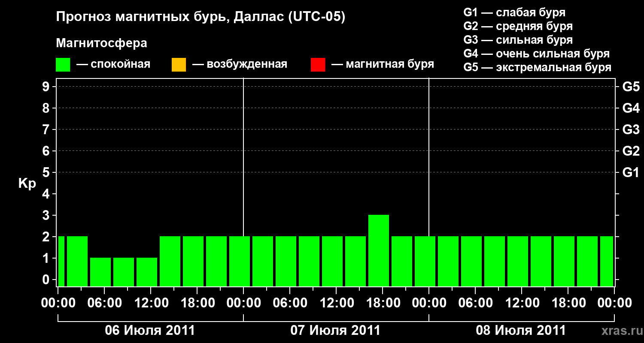Click the orange 'возбужденная' legend swatch

pyautogui.click(x=179, y=65)
